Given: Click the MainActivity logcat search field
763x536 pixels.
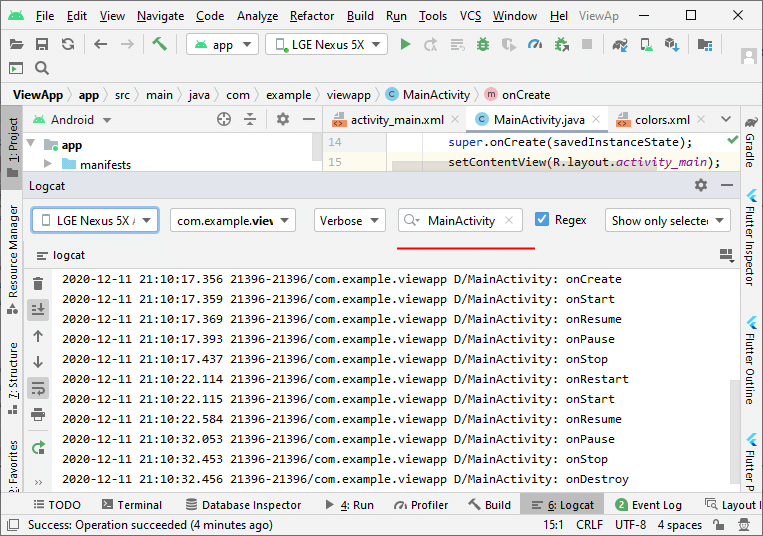Looking at the screenshot, I should click(460, 220).
